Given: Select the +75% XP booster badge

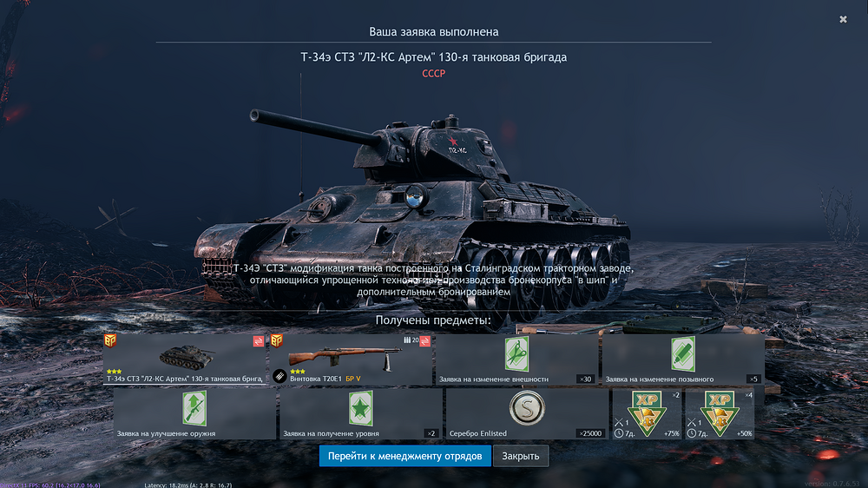Looking at the screenshot, I should pyautogui.click(x=647, y=414).
